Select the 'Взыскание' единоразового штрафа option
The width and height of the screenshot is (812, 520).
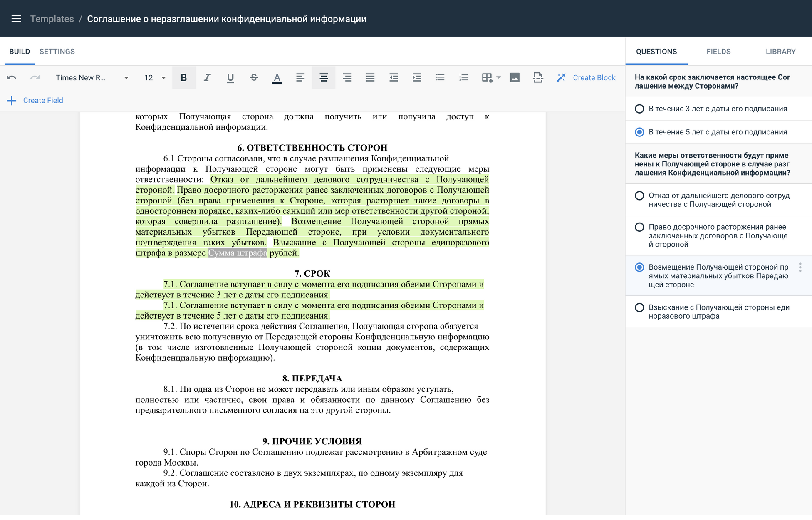click(639, 308)
